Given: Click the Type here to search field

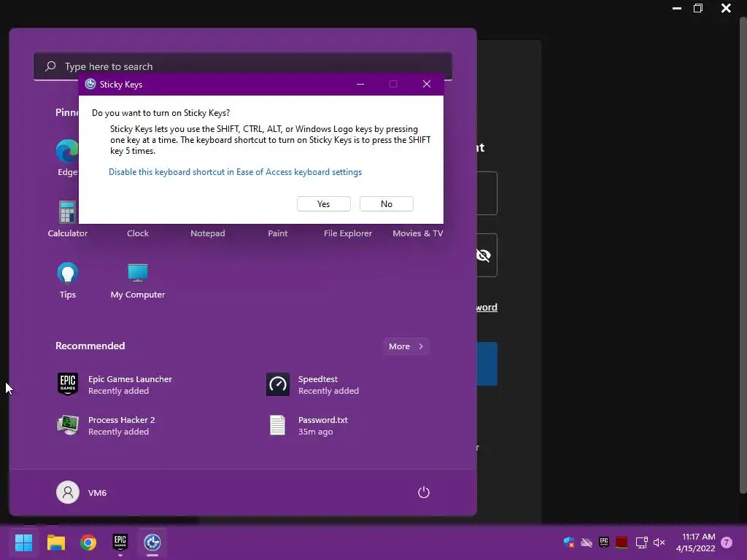Looking at the screenshot, I should coord(242,66).
